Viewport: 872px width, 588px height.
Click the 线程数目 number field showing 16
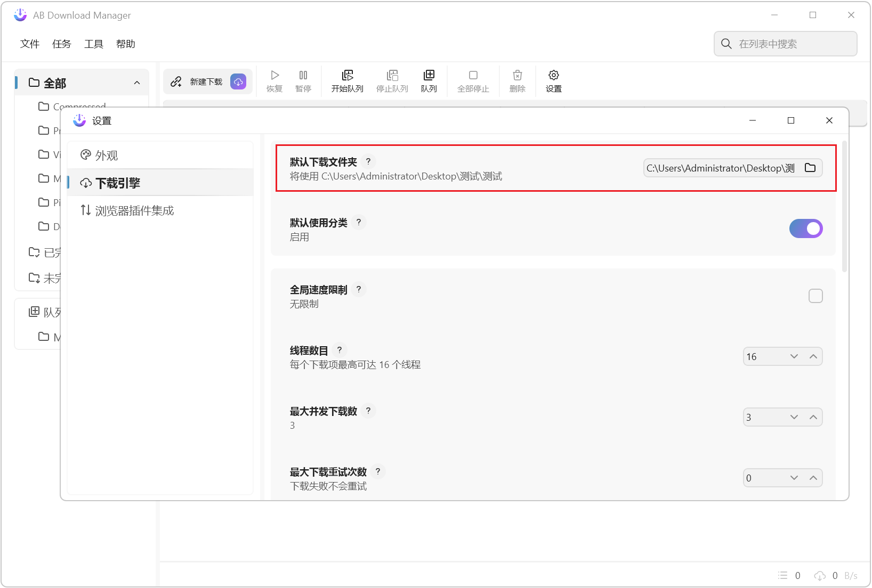782,356
